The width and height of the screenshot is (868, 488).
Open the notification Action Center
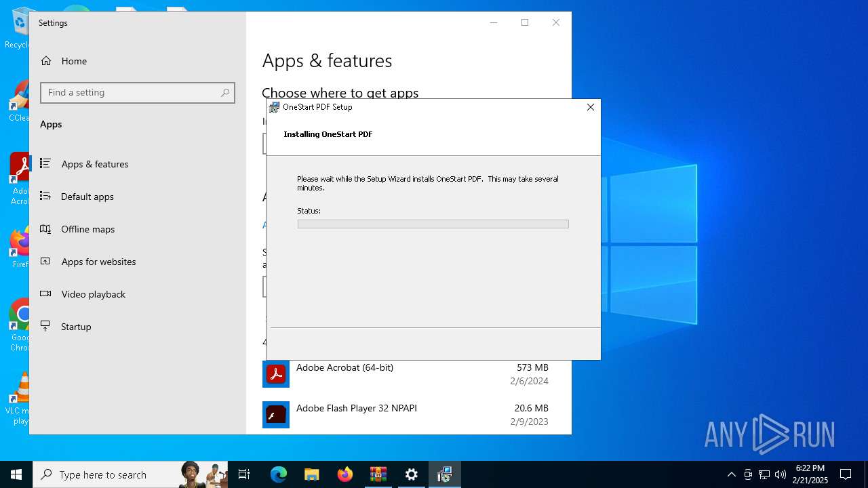[846, 474]
